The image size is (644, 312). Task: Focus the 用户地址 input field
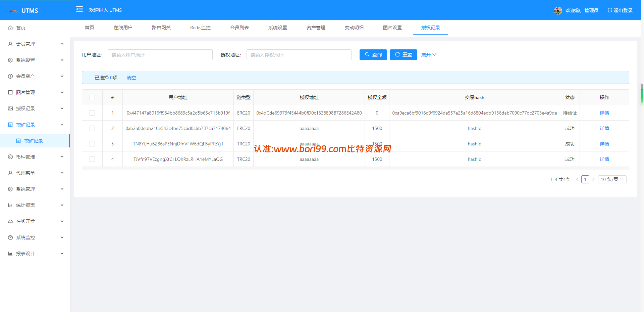tap(160, 55)
